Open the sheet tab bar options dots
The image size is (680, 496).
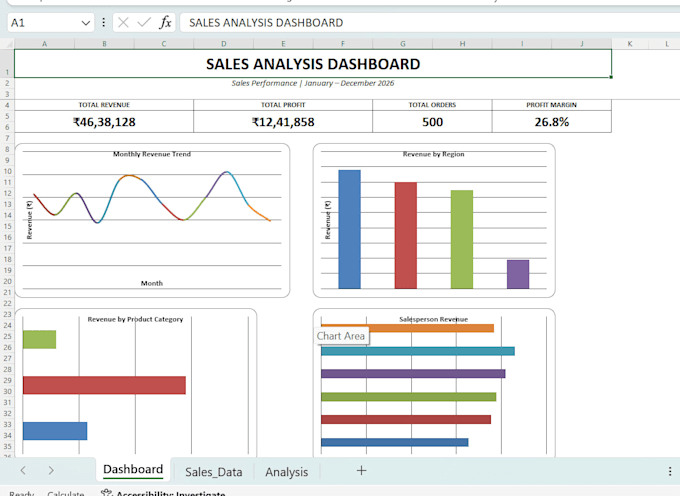(670, 471)
